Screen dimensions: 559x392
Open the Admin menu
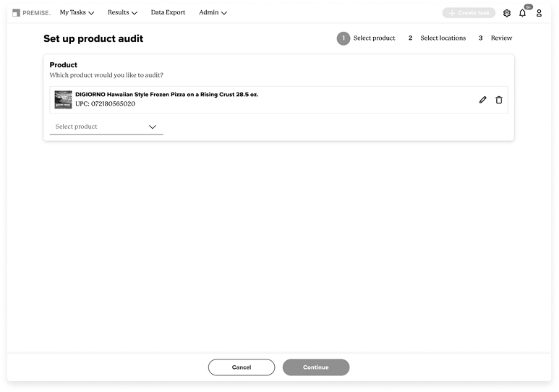pos(213,12)
